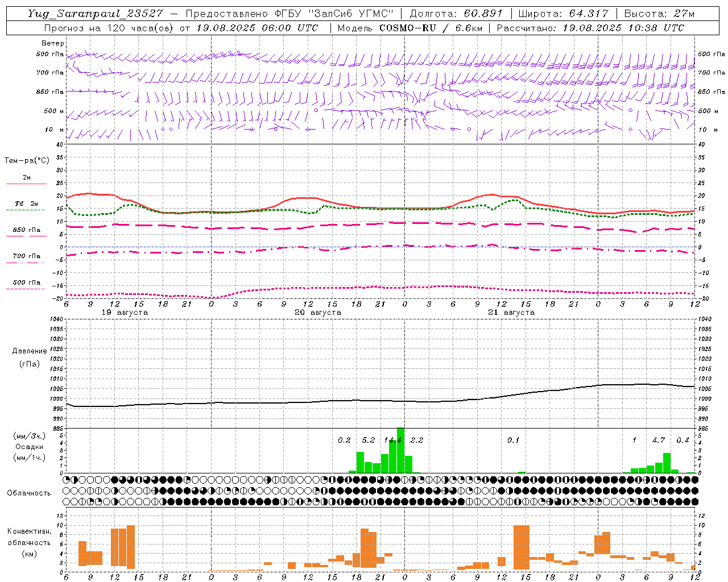Click the precipitation total 4.7

(x=659, y=440)
